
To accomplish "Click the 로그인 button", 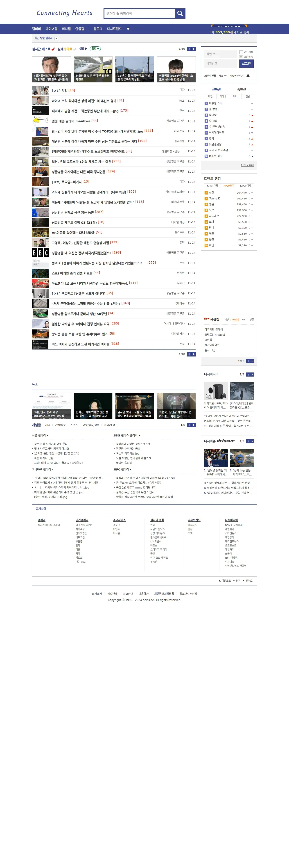I will [246, 63].
